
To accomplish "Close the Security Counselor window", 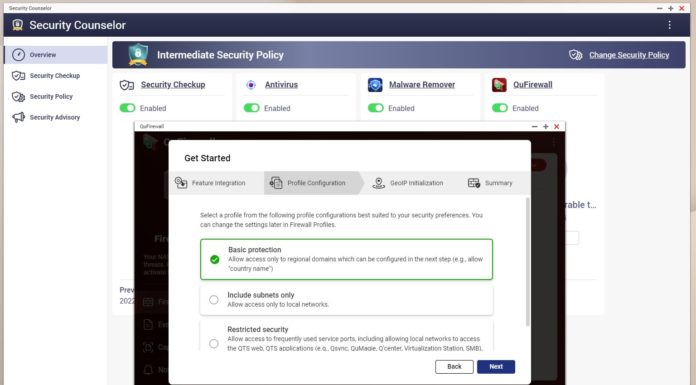I will tap(682, 8).
